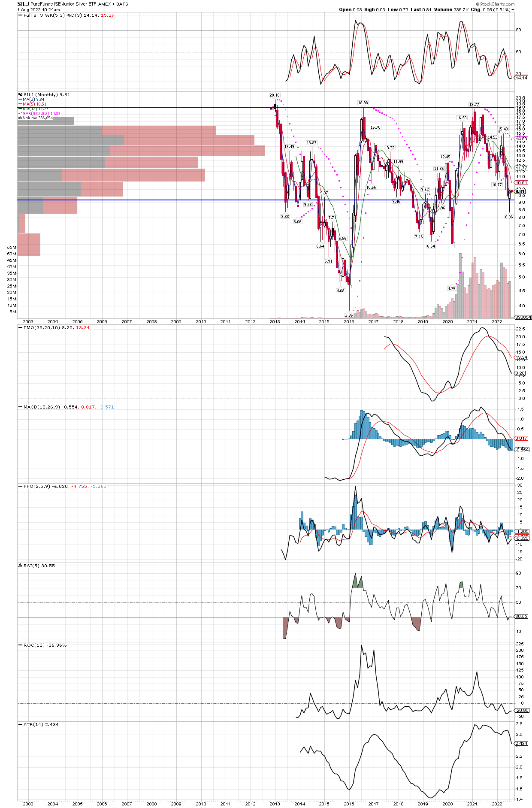Click the 4.75 low price label

click(451, 289)
